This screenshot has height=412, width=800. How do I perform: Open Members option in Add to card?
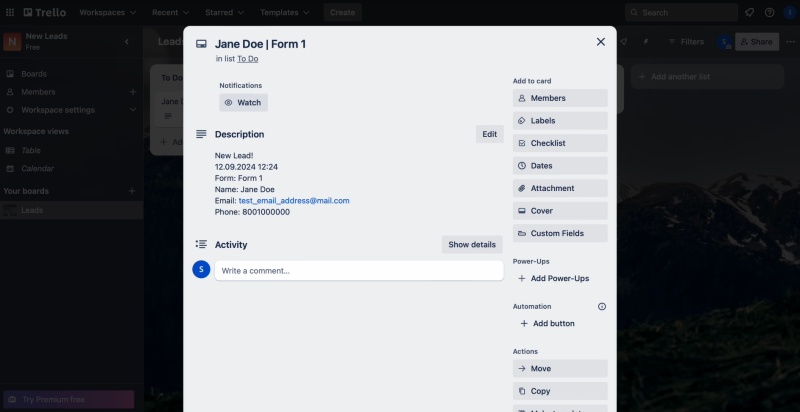560,98
